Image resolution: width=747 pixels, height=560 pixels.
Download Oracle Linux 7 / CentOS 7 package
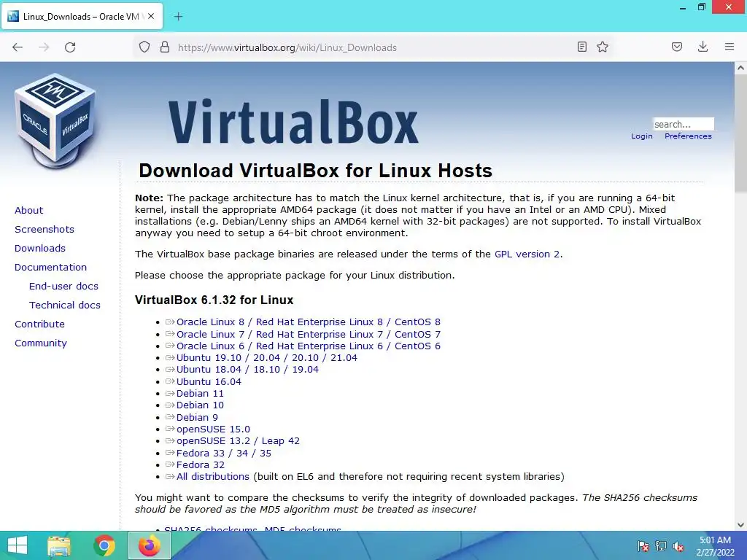coord(309,334)
